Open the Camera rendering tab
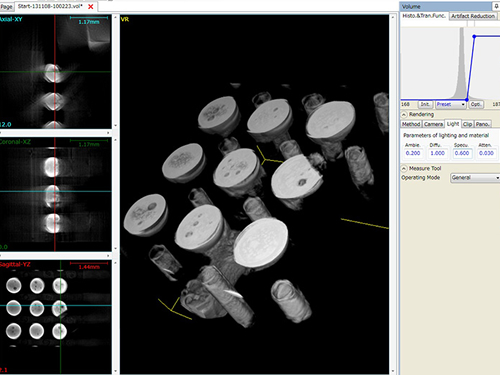The image size is (500, 375). click(x=433, y=124)
